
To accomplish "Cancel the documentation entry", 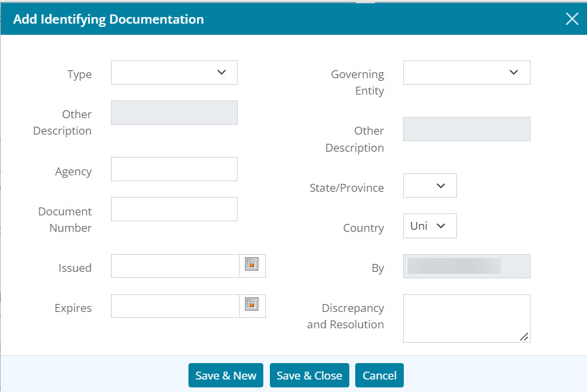I will pos(379,375).
